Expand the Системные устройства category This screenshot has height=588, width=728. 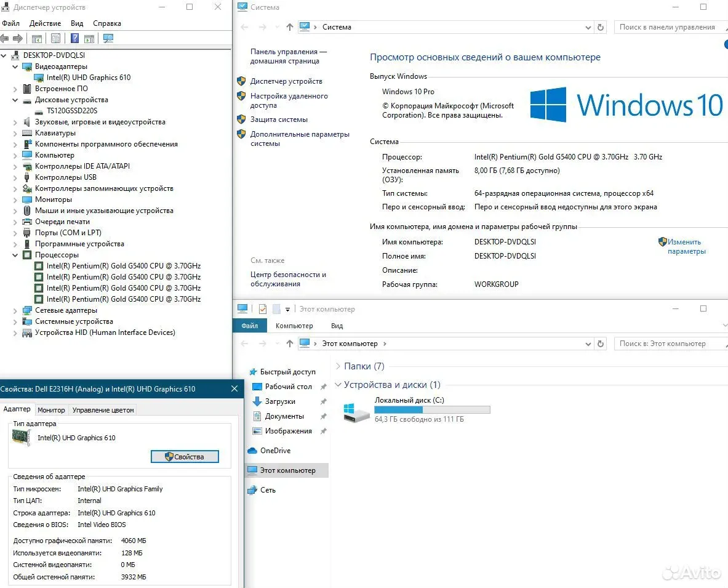pos(15,321)
